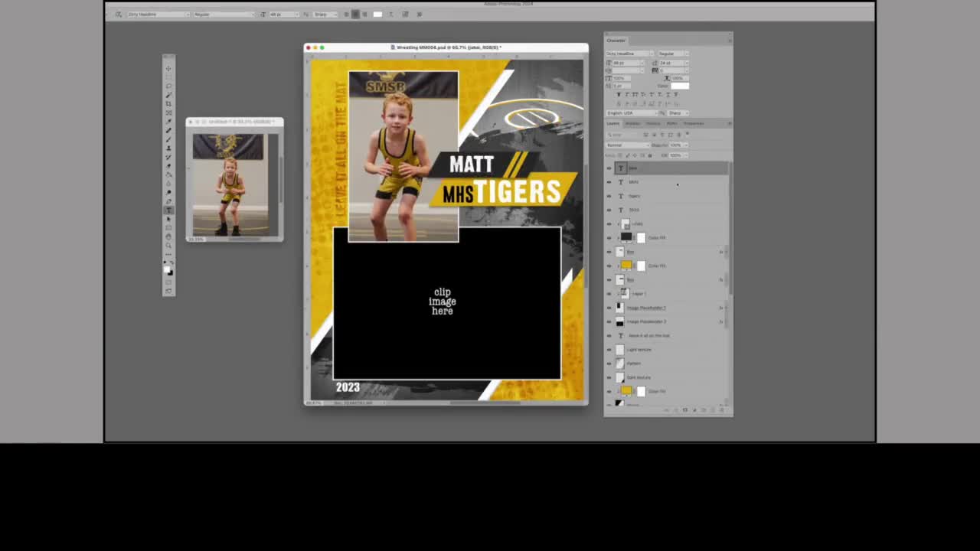Viewport: 980px width, 551px height.
Task: Click the Image Placeholder 1 layer thumbnail
Action: [620, 308]
